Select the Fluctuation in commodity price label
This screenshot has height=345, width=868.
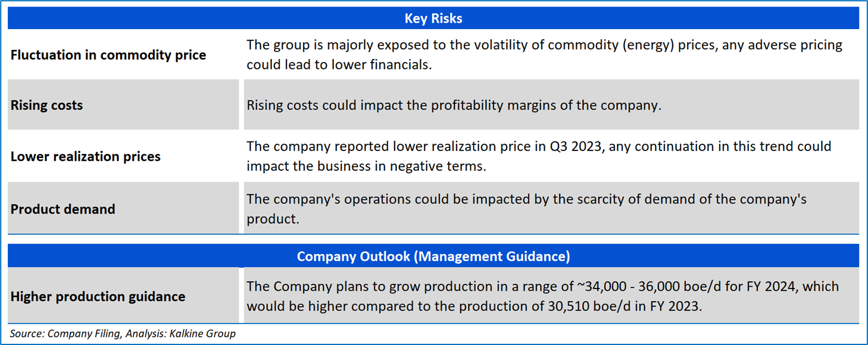[108, 55]
